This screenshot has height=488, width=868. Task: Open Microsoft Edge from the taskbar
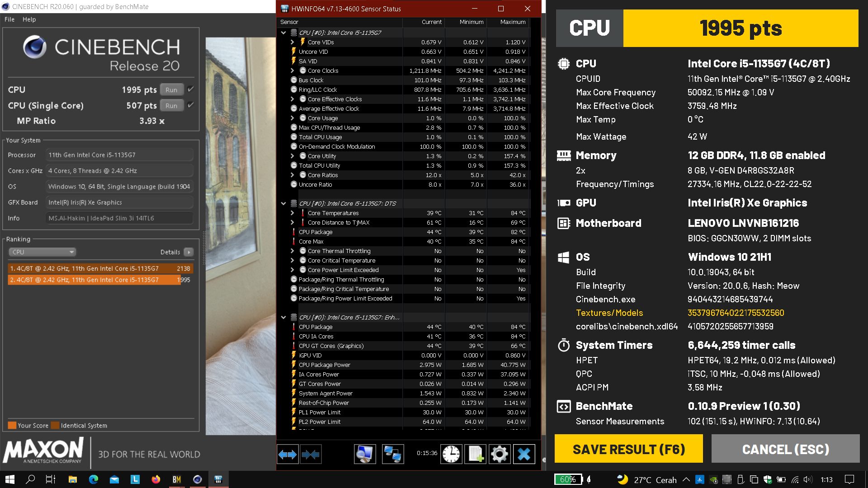coord(94,479)
